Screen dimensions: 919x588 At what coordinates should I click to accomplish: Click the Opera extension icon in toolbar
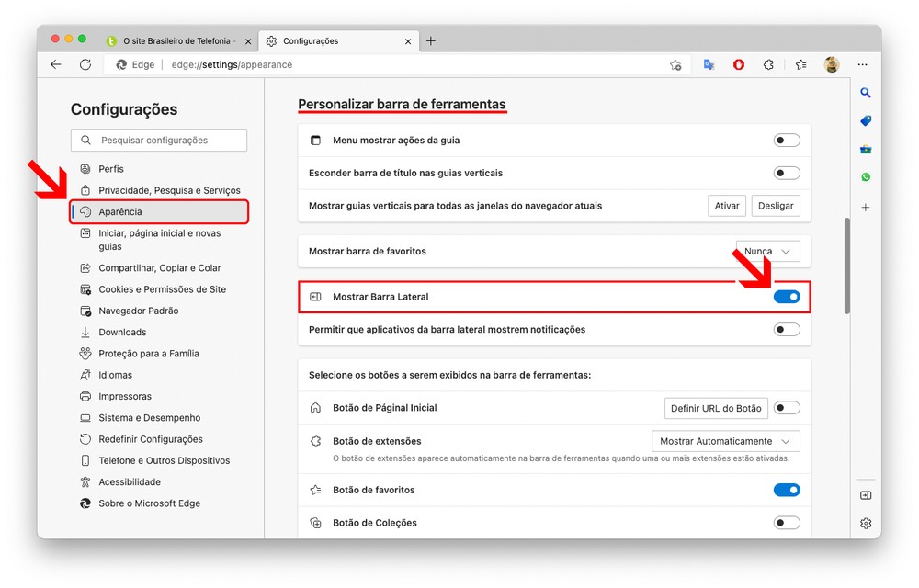739,64
